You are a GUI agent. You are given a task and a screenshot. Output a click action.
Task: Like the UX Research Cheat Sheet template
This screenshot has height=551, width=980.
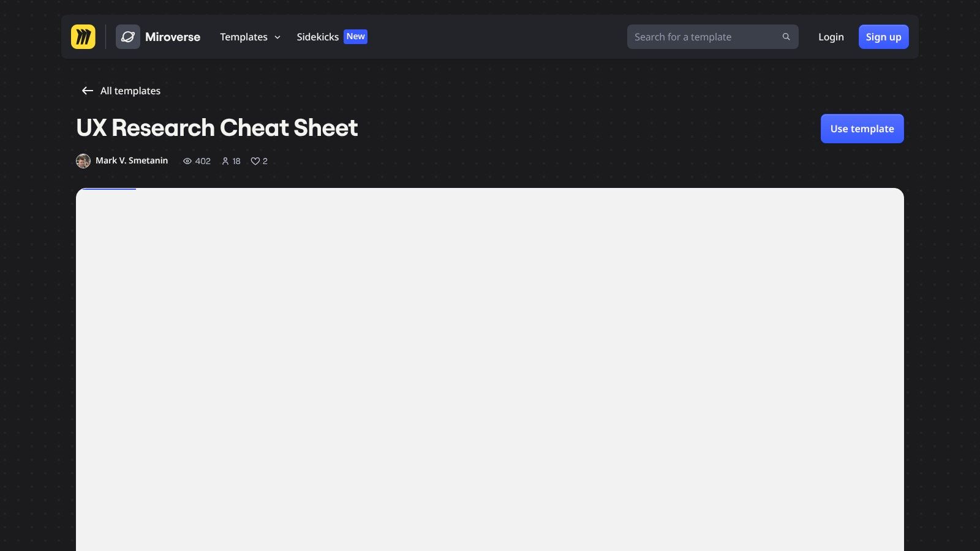[255, 161]
